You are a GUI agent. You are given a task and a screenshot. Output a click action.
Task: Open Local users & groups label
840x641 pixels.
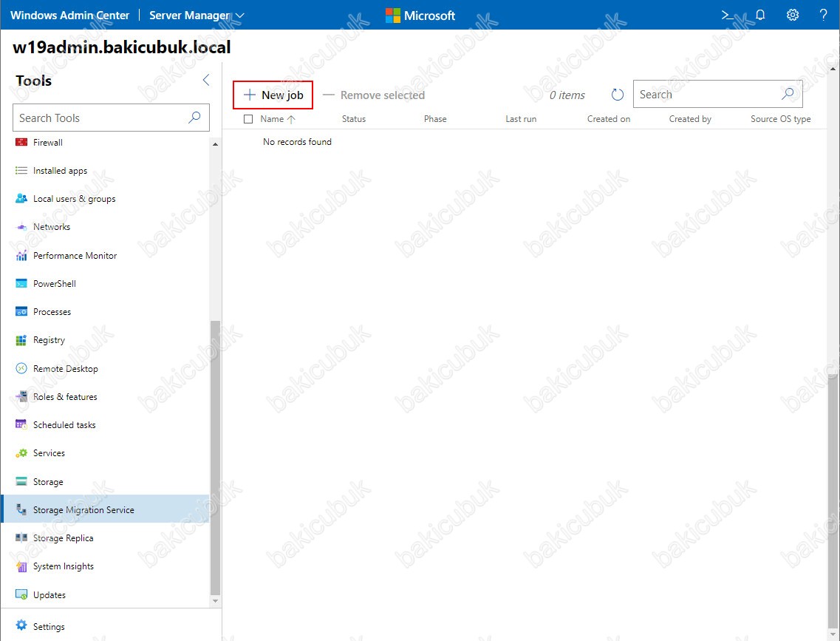pos(75,199)
